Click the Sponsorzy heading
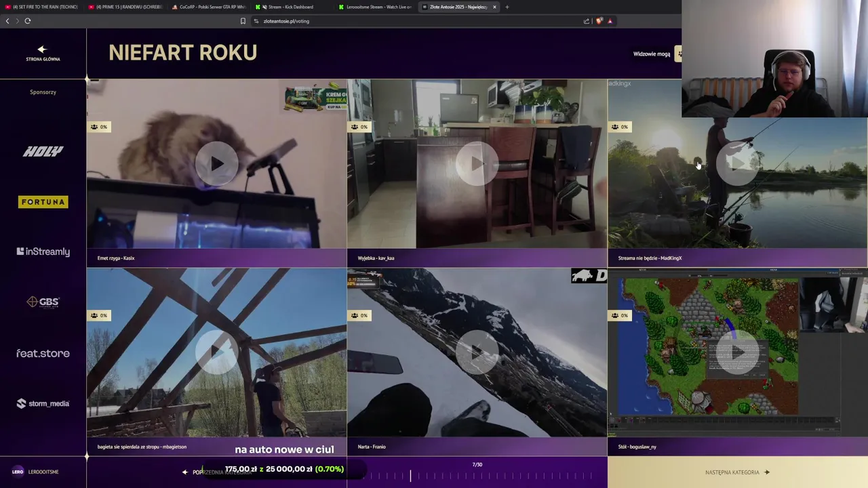 tap(43, 92)
